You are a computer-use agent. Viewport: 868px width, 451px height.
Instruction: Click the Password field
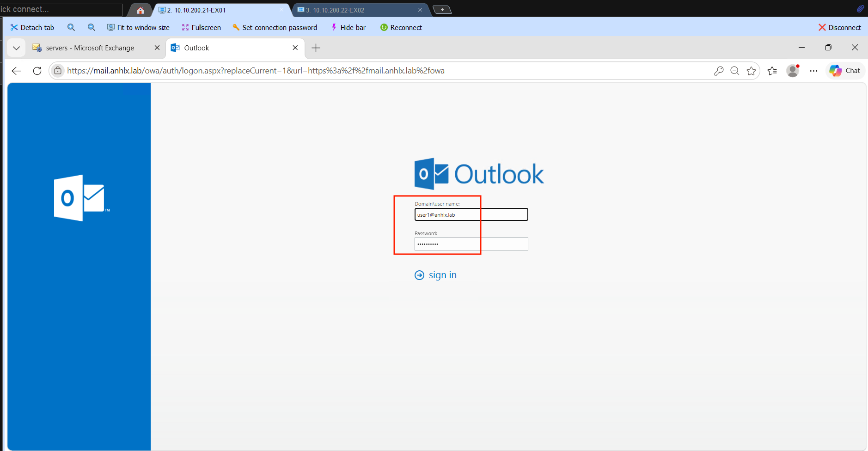[471, 244]
